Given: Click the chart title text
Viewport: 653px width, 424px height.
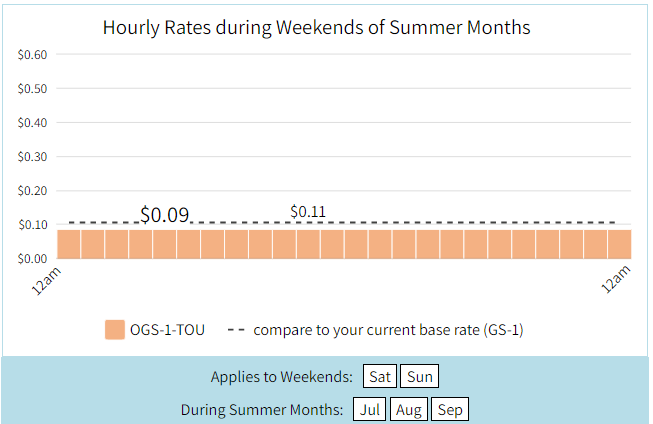Looking at the screenshot, I should (x=317, y=27).
